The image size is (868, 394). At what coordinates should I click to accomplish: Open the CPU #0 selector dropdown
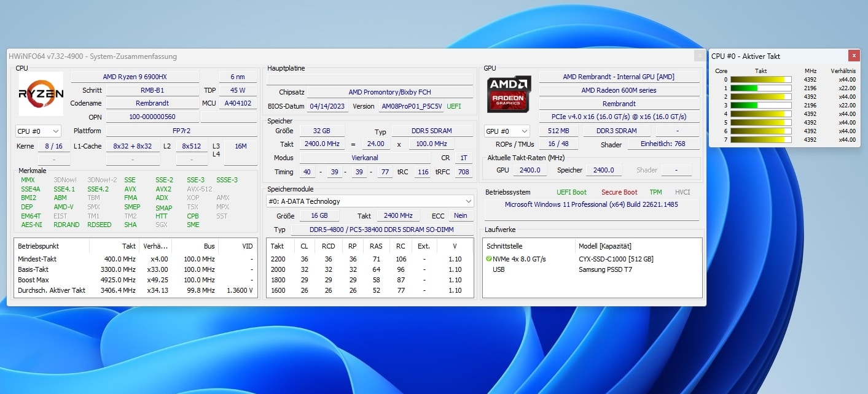pos(38,131)
